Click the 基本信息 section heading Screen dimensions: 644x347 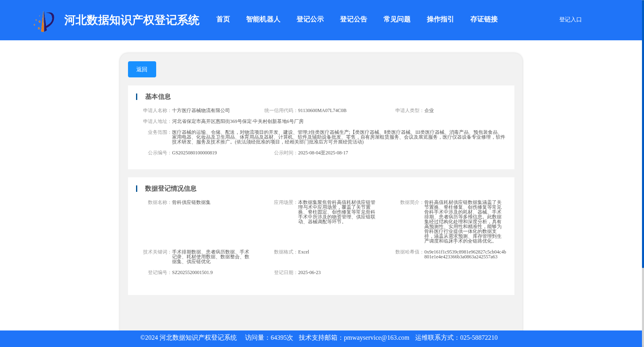(158, 97)
